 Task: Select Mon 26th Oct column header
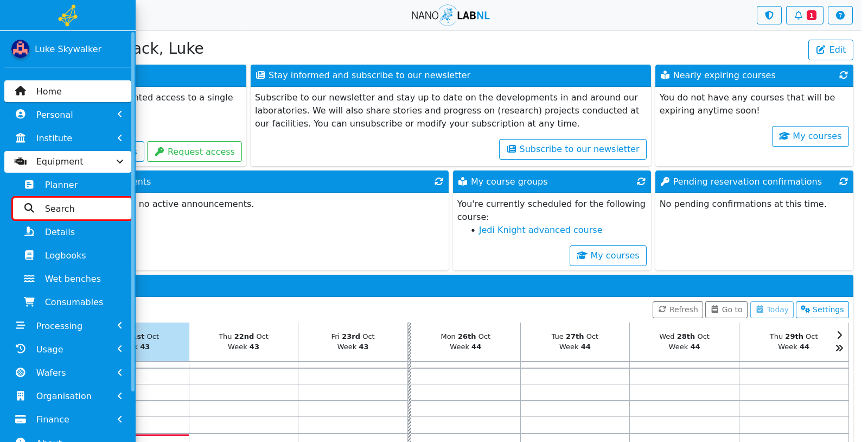(x=465, y=342)
